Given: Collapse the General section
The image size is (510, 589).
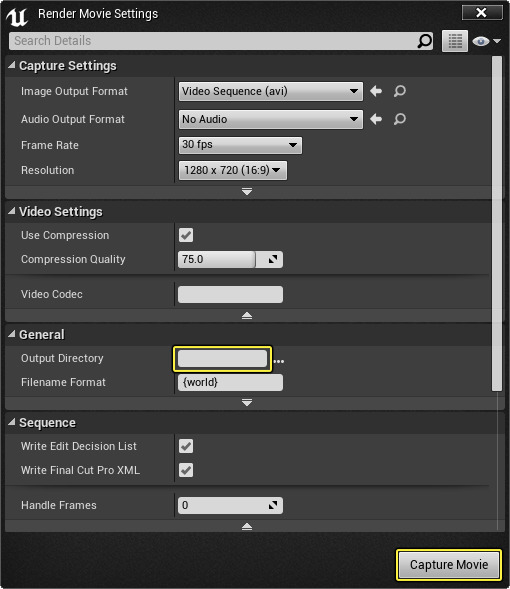Looking at the screenshot, I should (x=12, y=334).
